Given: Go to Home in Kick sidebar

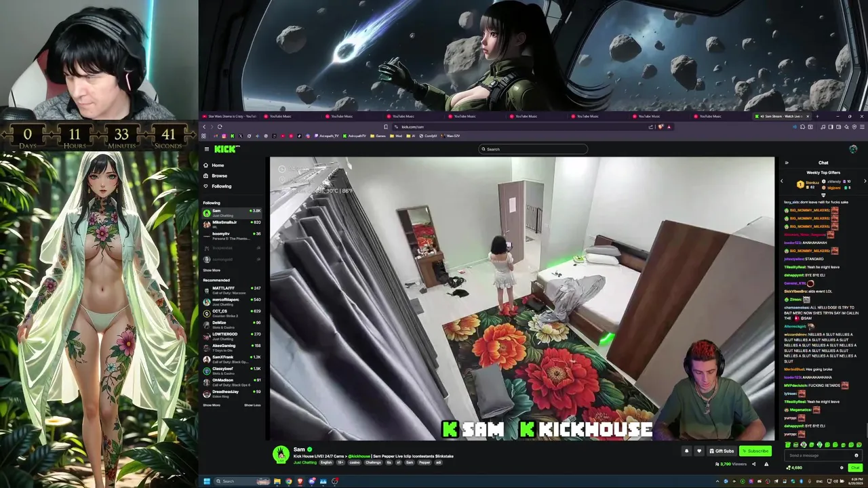Looking at the screenshot, I should [x=213, y=165].
